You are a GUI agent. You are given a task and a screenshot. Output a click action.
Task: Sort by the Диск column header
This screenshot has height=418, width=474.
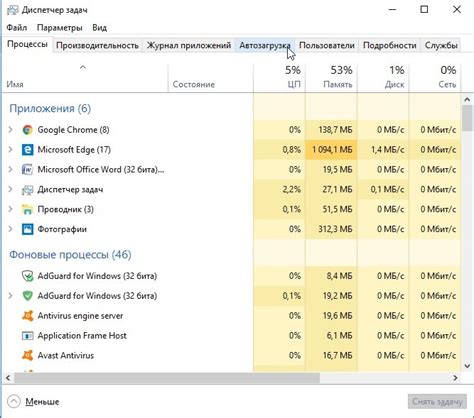point(383,78)
